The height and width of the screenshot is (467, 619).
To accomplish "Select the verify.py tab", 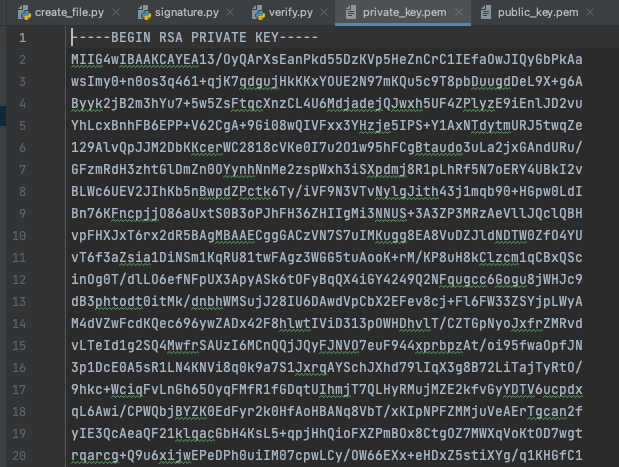I will (x=291, y=13).
